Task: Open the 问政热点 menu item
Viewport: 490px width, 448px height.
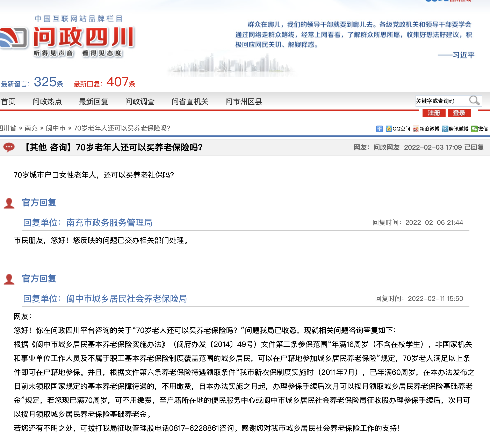Action: [x=47, y=102]
